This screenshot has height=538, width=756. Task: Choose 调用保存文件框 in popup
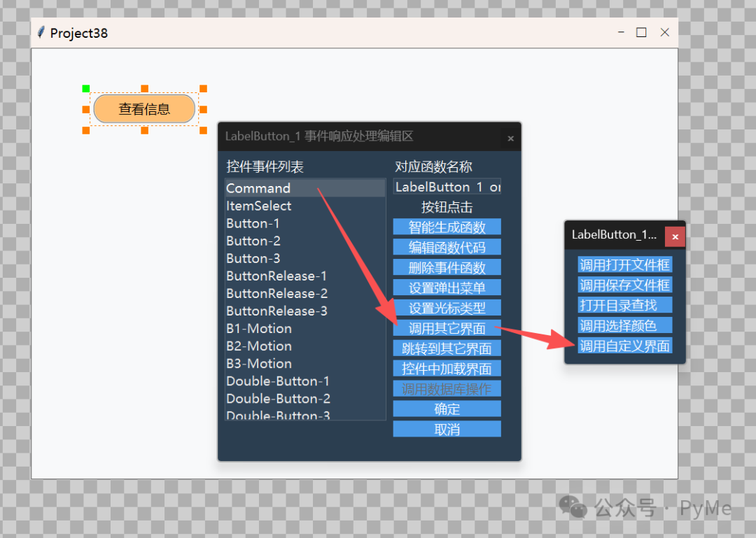[x=625, y=285]
